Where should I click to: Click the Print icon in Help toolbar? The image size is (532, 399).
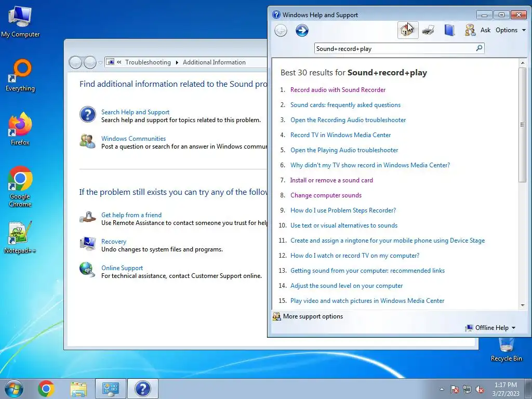click(x=428, y=30)
